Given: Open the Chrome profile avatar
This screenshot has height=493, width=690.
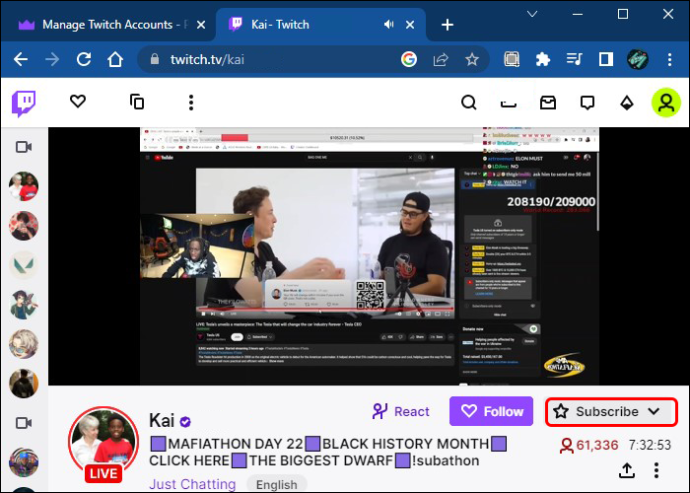Looking at the screenshot, I should click(637, 59).
